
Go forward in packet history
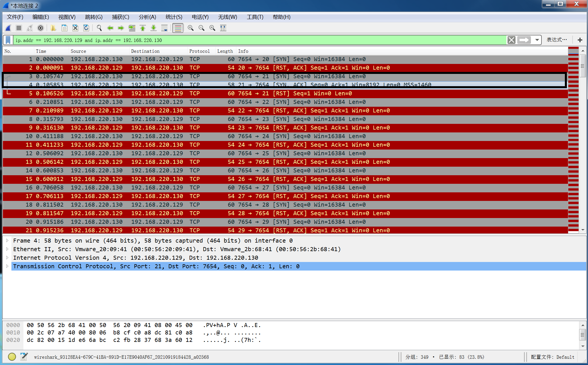[x=121, y=28]
